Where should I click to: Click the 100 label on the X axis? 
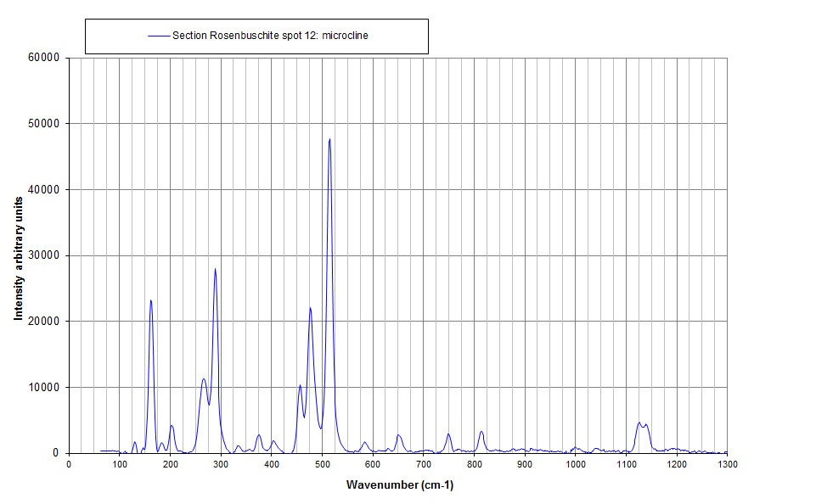(x=119, y=464)
